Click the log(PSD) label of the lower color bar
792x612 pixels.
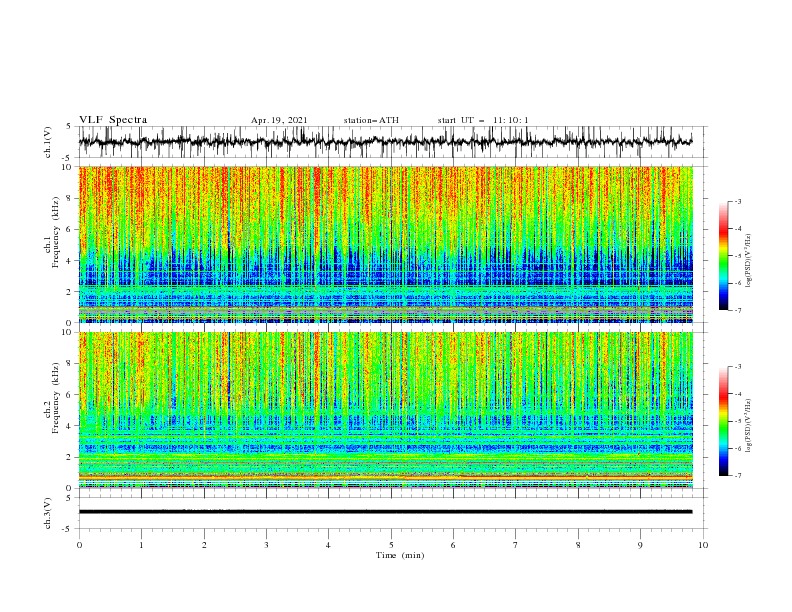748,426
